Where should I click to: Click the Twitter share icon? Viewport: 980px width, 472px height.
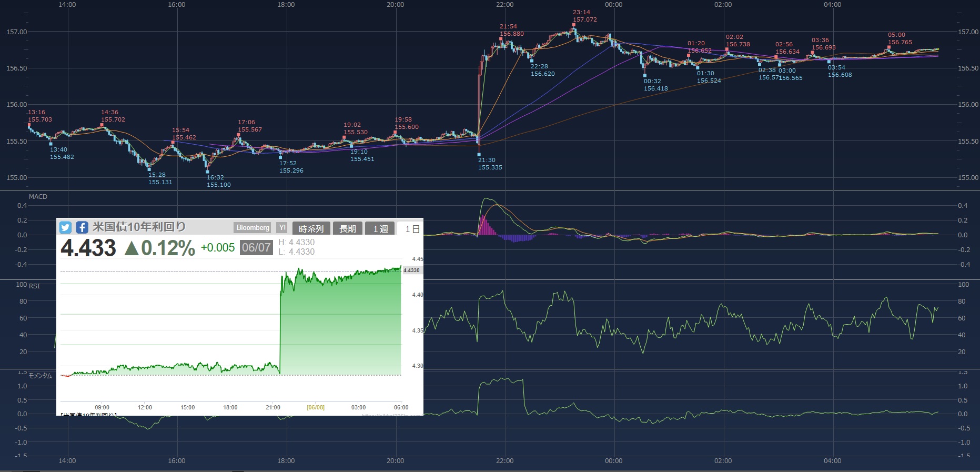pos(65,227)
